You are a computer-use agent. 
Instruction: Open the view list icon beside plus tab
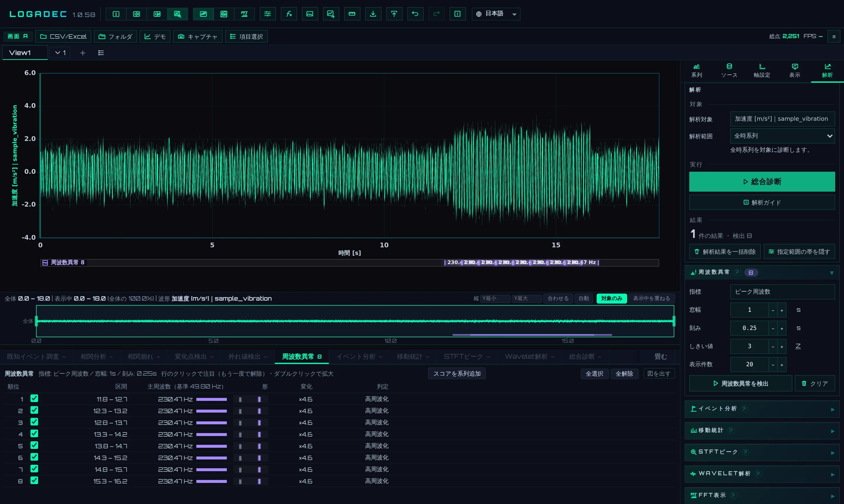click(101, 53)
